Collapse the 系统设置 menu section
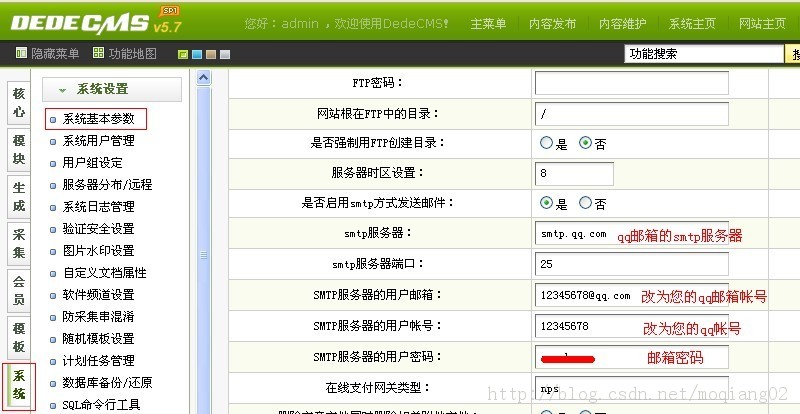The height and width of the screenshot is (414, 800). coord(112,89)
